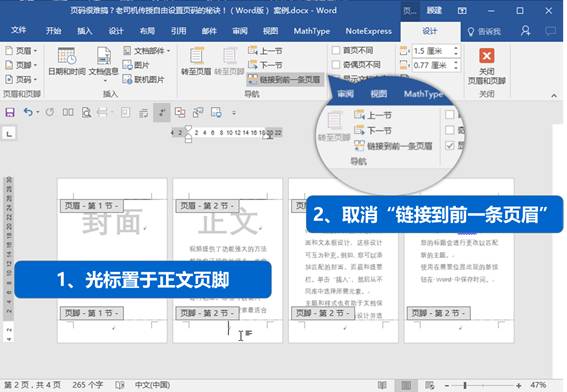
Task: Switch to web layout view icon
Action: coord(430,385)
